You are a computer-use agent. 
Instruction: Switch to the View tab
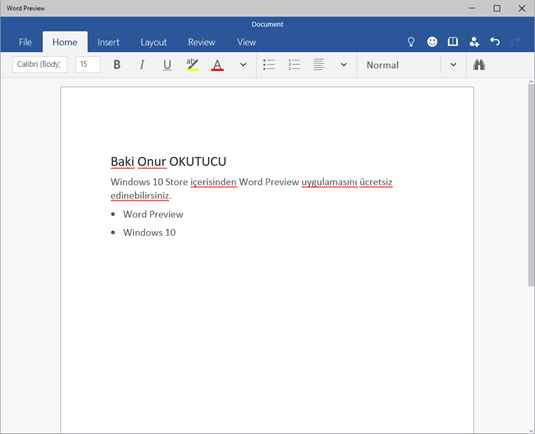(246, 42)
